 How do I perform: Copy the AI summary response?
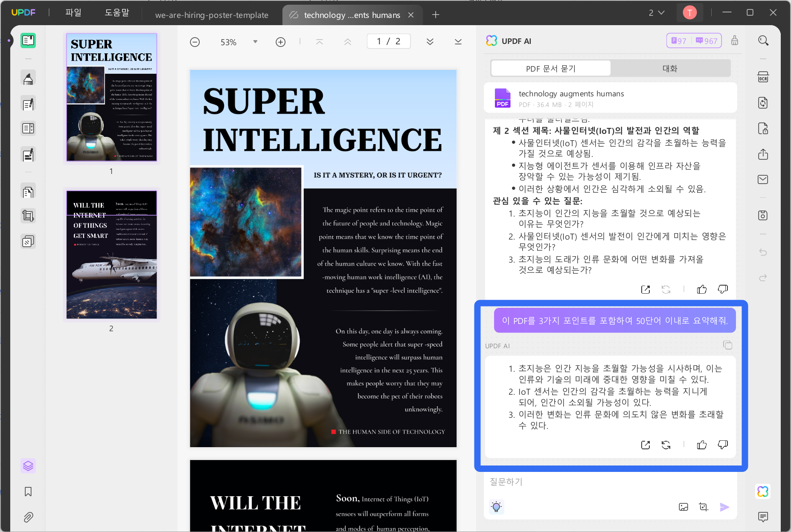pos(727,345)
